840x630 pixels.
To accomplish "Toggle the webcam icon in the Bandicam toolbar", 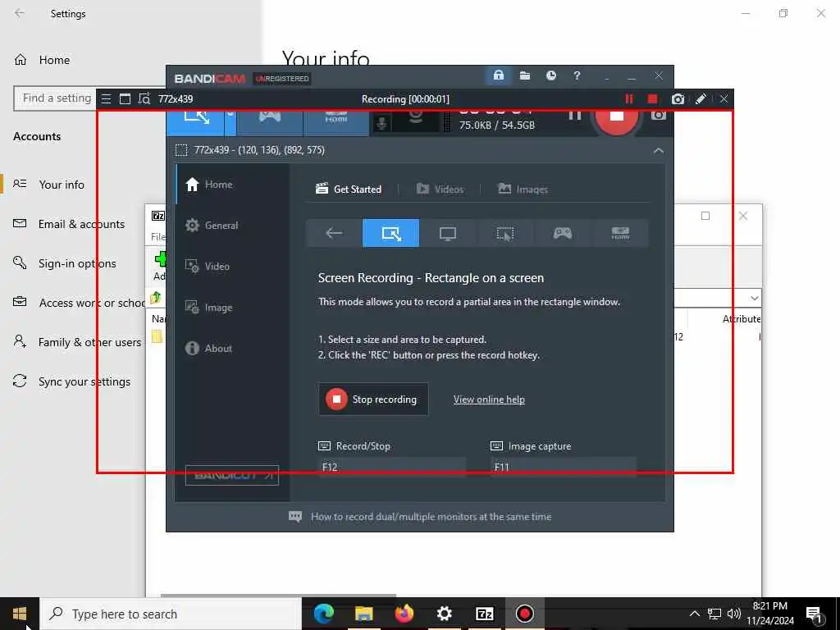I will (x=416, y=119).
